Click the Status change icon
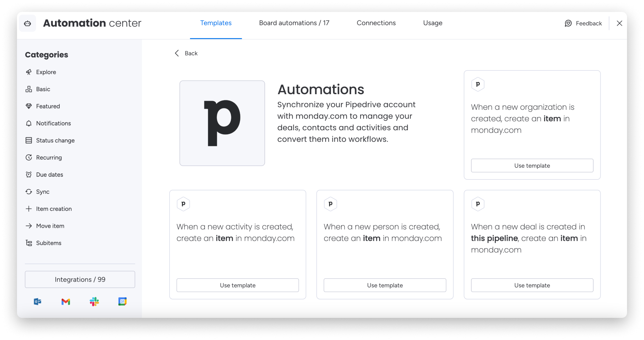 click(29, 140)
